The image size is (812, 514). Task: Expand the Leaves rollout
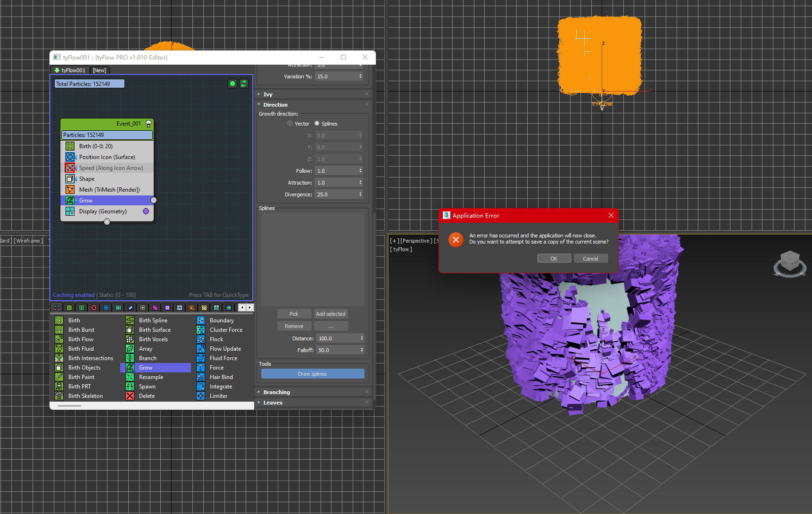tap(273, 403)
